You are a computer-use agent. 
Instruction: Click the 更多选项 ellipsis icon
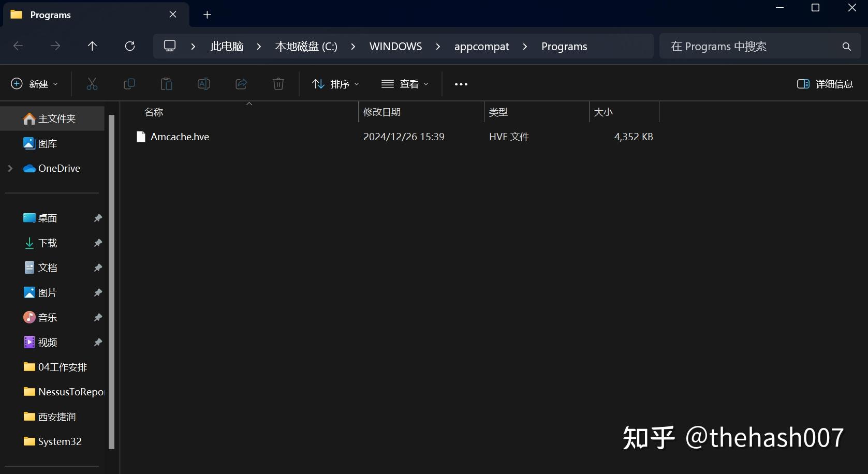(460, 84)
